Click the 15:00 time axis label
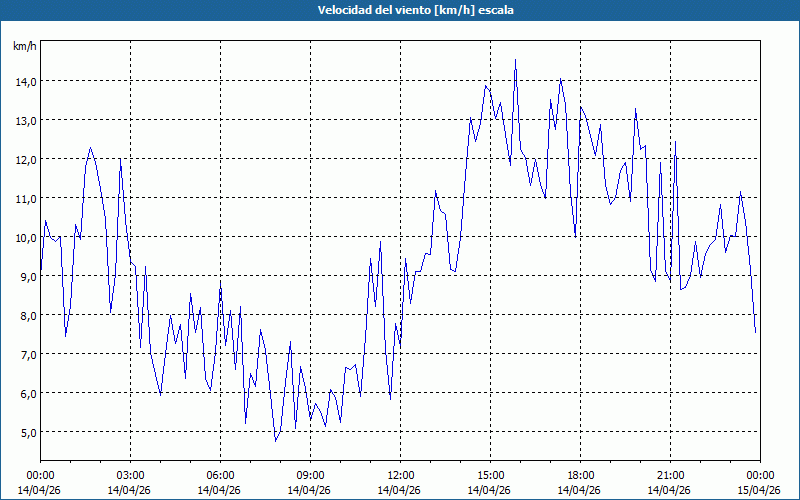Viewport: 800px width, 500px height. [490, 475]
